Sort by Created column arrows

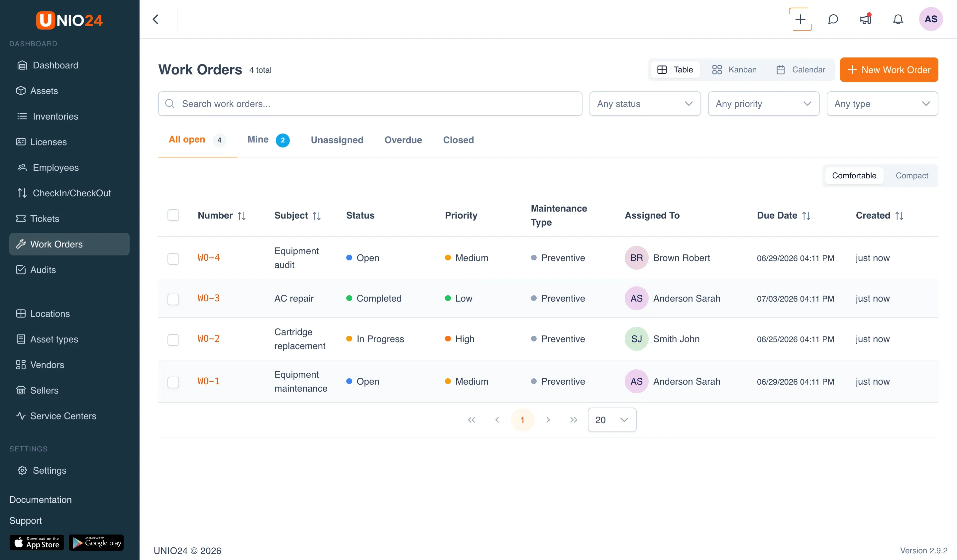(x=899, y=216)
